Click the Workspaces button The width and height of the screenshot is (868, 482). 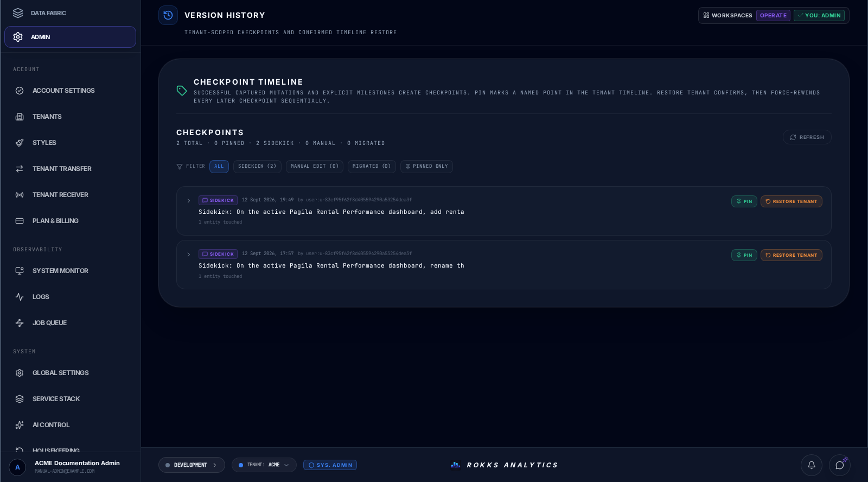[727, 16]
